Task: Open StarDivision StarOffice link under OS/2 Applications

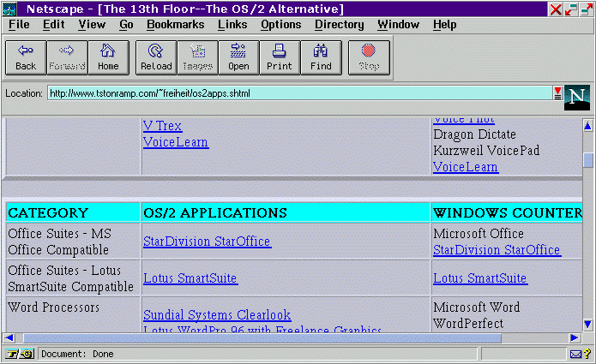Action: pyautogui.click(x=208, y=242)
